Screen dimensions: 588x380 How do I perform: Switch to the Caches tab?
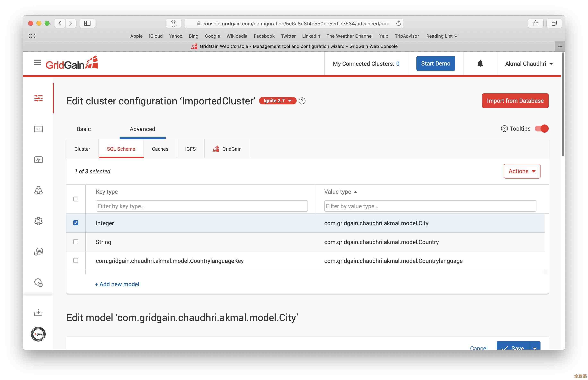coord(160,149)
